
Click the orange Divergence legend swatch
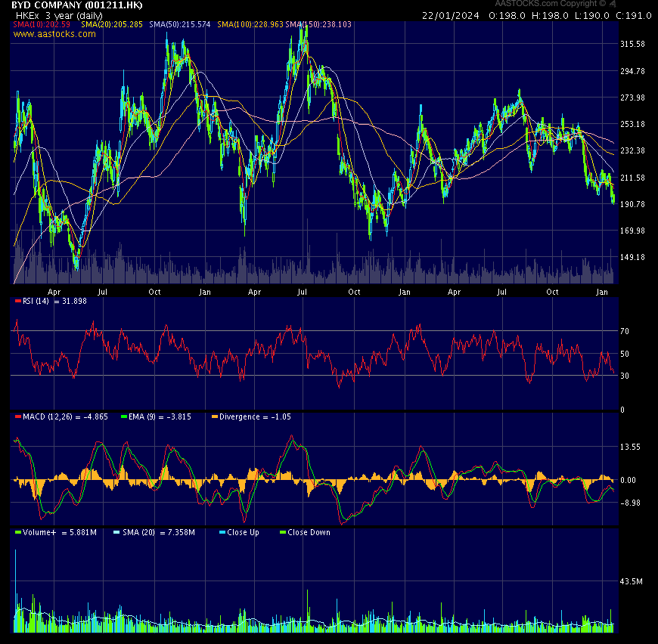point(215,416)
